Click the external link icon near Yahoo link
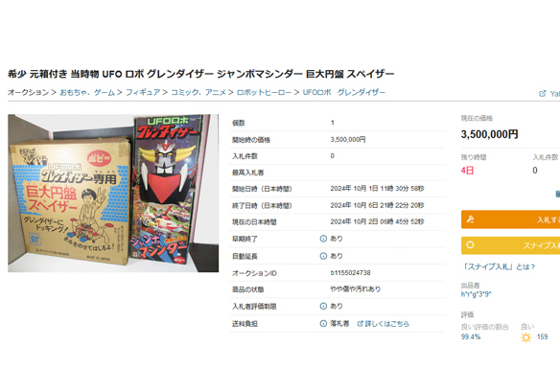Viewport: 560px width, 392px height. [543, 94]
